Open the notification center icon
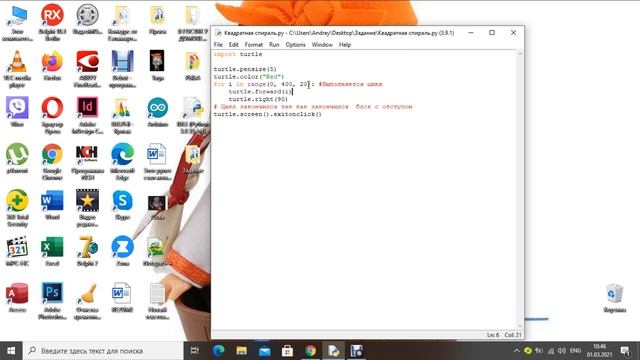 point(626,351)
